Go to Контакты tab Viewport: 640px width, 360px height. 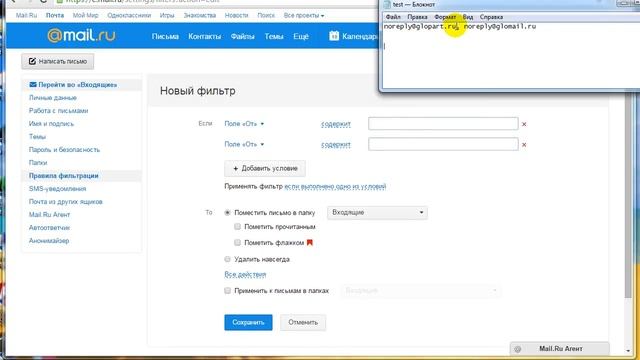pos(204,36)
